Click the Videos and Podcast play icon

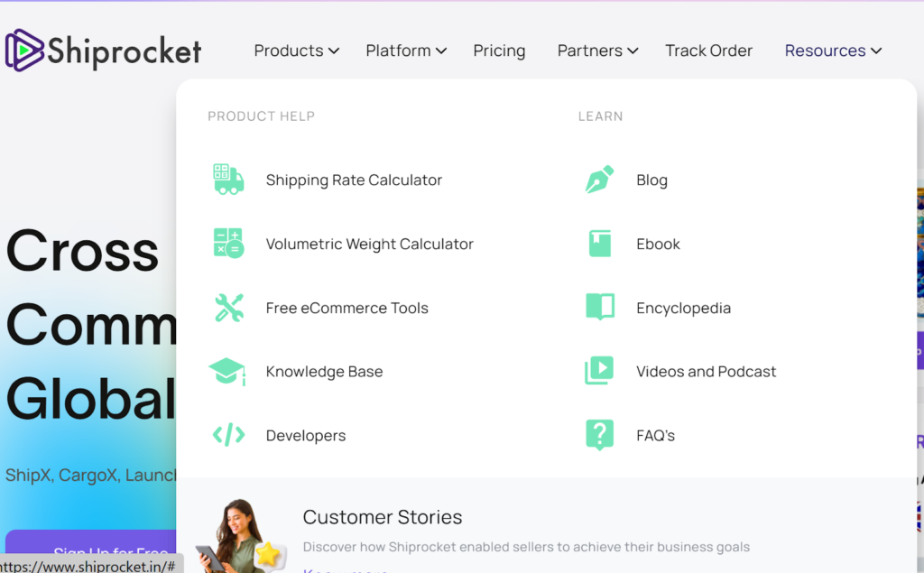[x=599, y=371]
